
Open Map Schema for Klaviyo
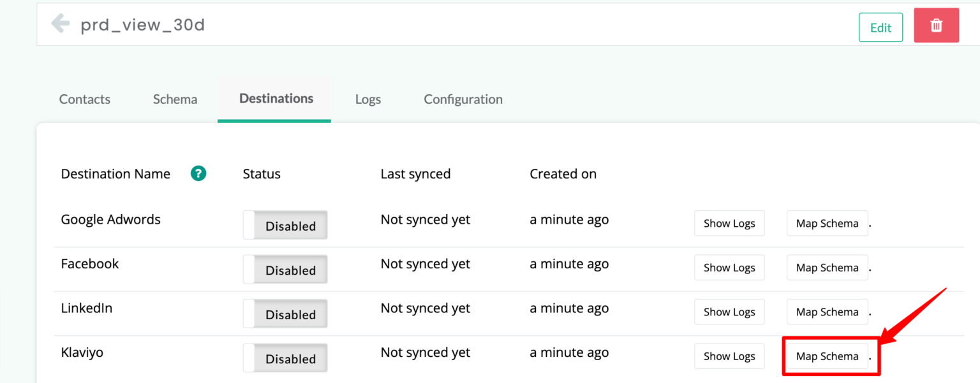click(x=827, y=356)
